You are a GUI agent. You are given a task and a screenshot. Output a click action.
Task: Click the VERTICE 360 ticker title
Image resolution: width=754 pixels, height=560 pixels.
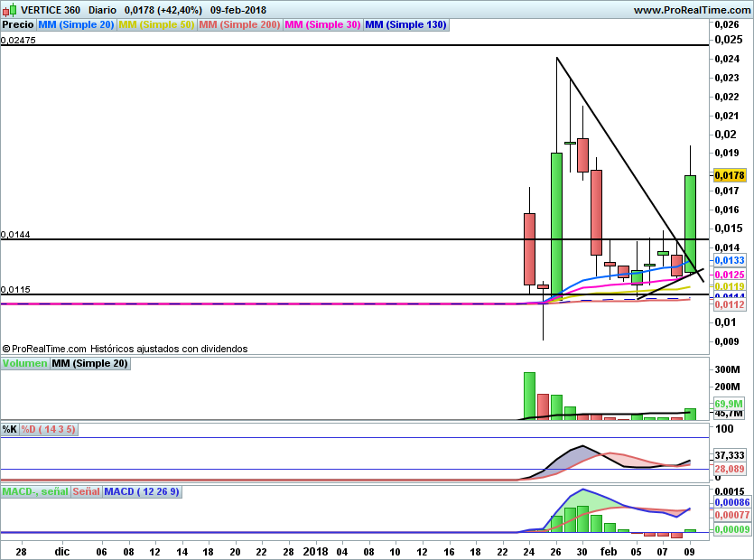pos(51,10)
